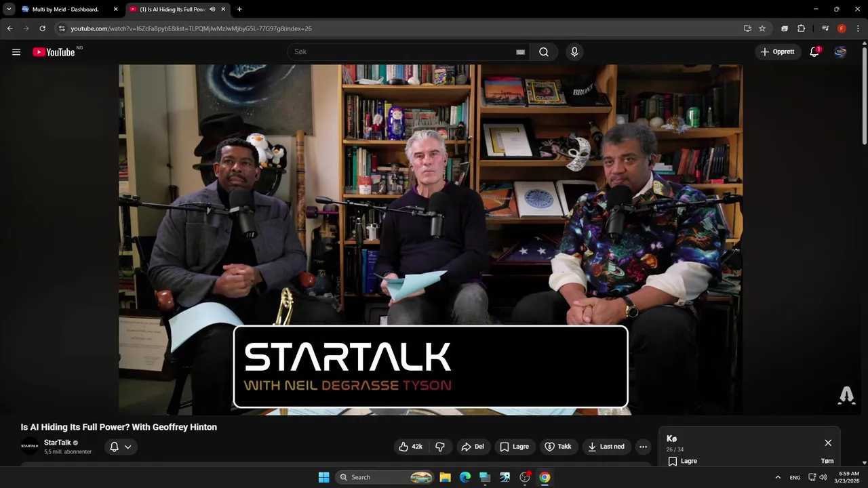Click the browser forward arrow
Image resolution: width=868 pixels, height=488 pixels.
point(26,28)
